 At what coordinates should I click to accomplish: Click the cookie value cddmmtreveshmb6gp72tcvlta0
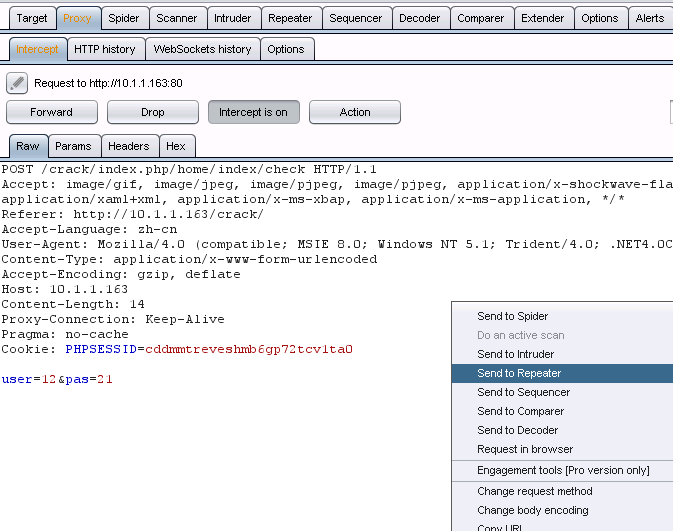249,349
